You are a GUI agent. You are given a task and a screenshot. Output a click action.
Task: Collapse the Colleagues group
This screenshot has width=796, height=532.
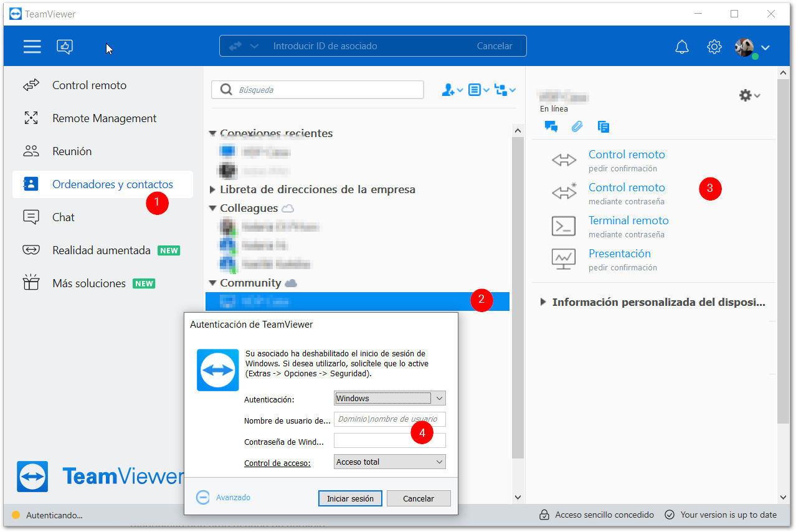[x=213, y=208]
